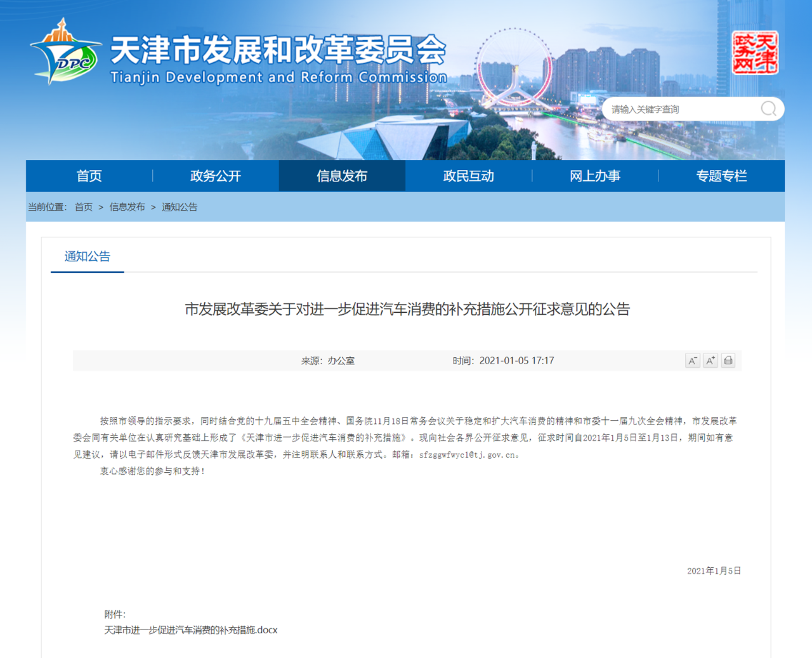Open the 政民互动 navigation item

(468, 176)
